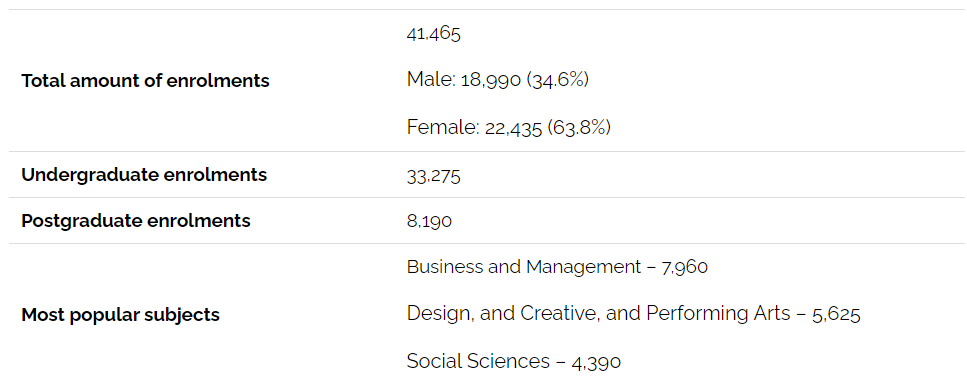Select the postgraduate value 8,190
Image resolution: width=967 pixels, height=388 pixels.
click(429, 221)
